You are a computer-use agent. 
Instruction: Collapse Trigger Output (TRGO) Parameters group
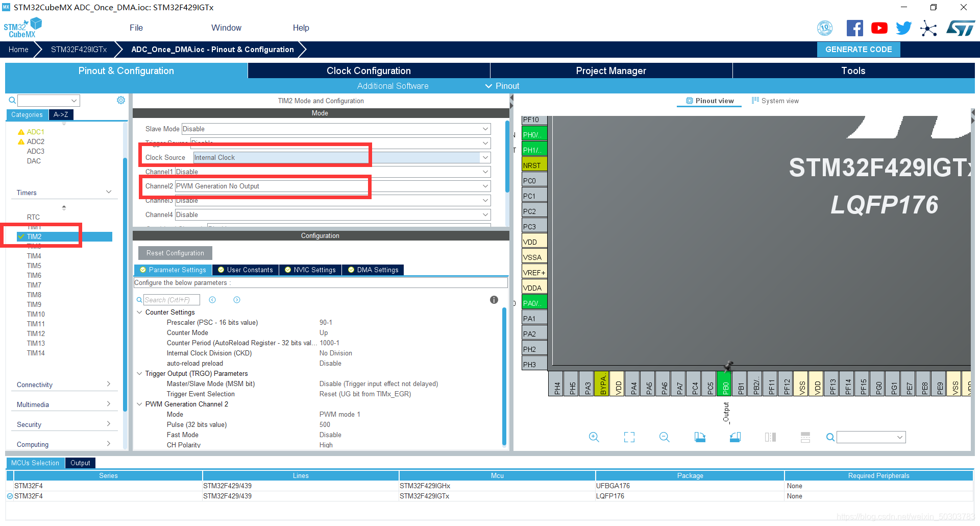coord(139,373)
